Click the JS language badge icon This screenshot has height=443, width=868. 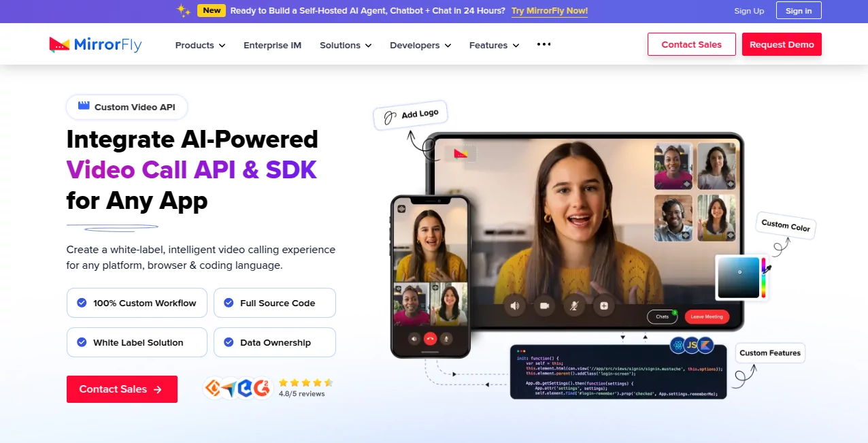click(692, 345)
